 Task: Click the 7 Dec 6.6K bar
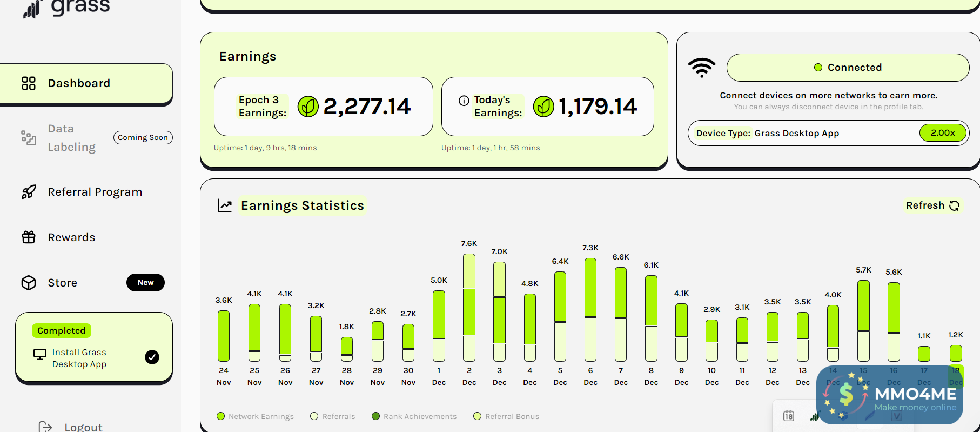(621, 314)
